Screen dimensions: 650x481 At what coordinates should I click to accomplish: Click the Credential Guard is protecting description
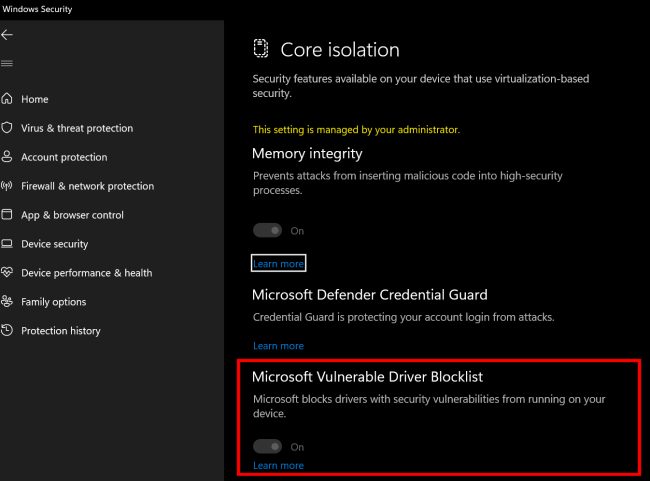(x=403, y=317)
